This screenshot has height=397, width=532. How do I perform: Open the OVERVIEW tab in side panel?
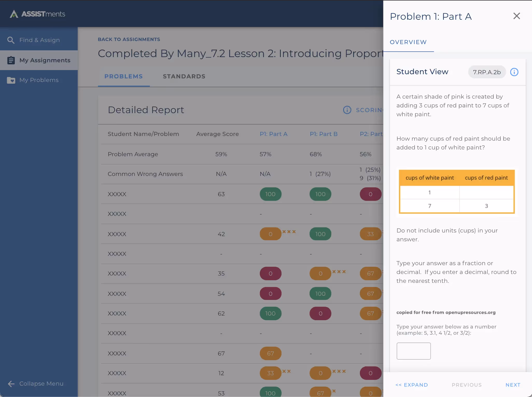pyautogui.click(x=408, y=42)
